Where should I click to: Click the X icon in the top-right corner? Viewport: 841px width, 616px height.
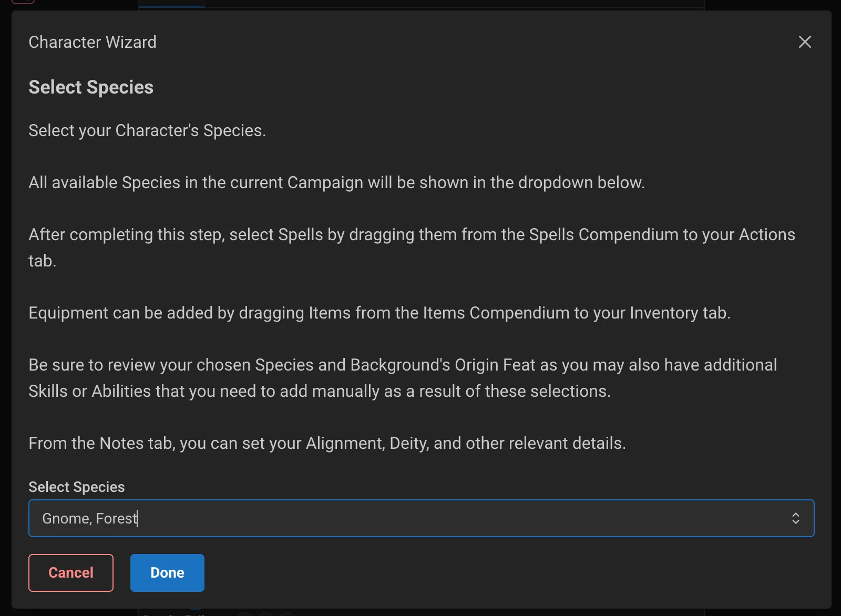click(x=805, y=42)
